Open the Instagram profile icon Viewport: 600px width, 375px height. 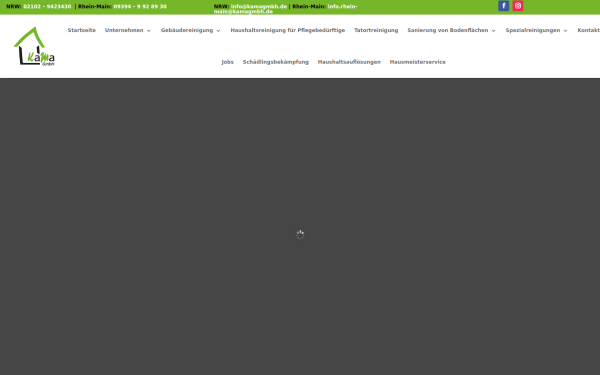coord(518,6)
